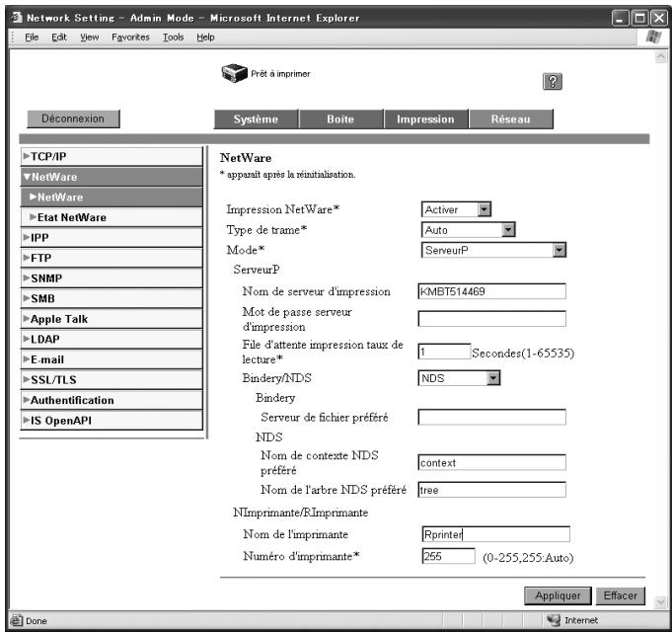
Task: Click the 'apparaît après la réinitialisation' note
Action: (287, 175)
